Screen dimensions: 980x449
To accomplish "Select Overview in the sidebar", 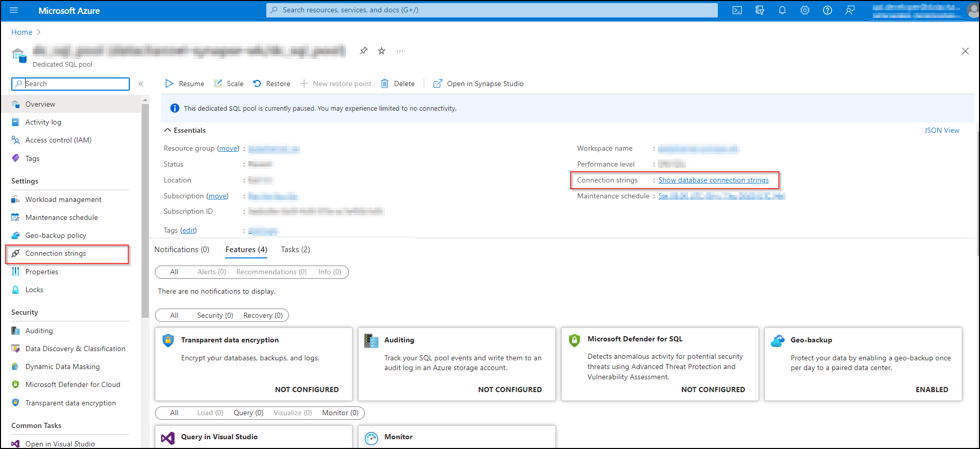I will (71, 104).
